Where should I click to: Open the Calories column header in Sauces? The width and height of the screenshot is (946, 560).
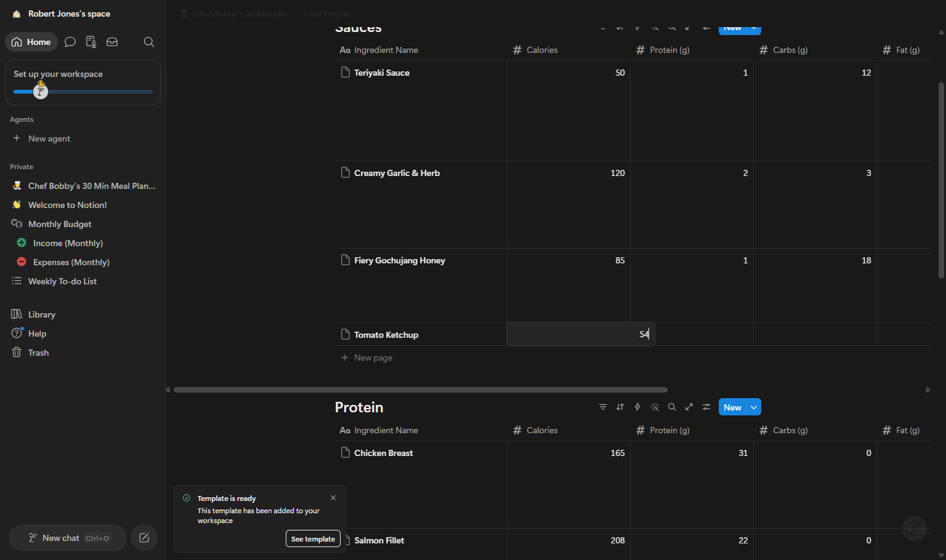pos(568,50)
